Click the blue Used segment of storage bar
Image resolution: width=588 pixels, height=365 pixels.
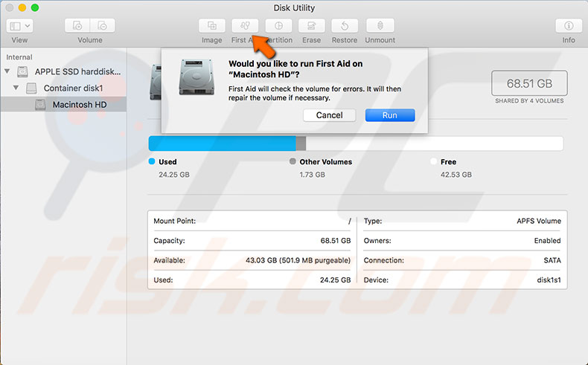click(x=222, y=143)
